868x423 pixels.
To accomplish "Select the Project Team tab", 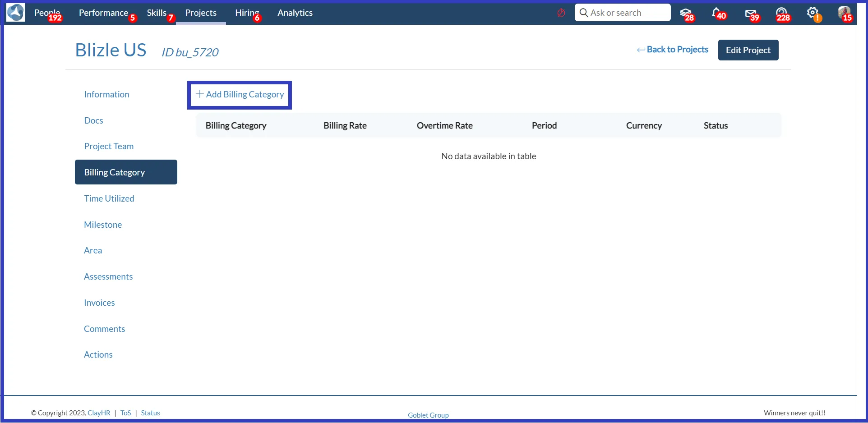I will (x=109, y=146).
